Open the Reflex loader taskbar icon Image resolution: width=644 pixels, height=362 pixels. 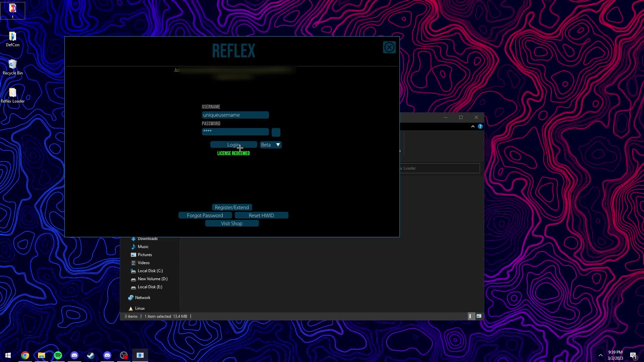click(140, 355)
